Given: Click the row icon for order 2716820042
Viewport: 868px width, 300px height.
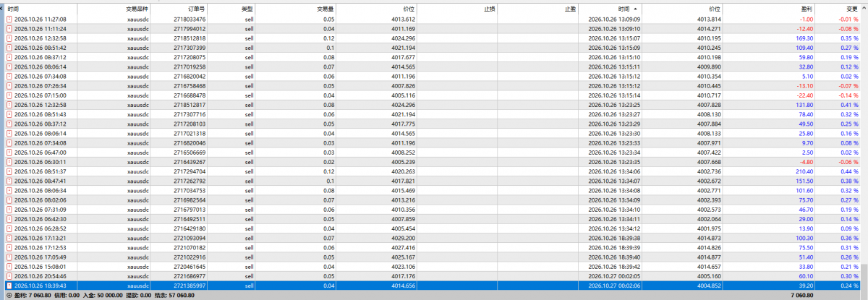Looking at the screenshot, I should click(x=9, y=76).
